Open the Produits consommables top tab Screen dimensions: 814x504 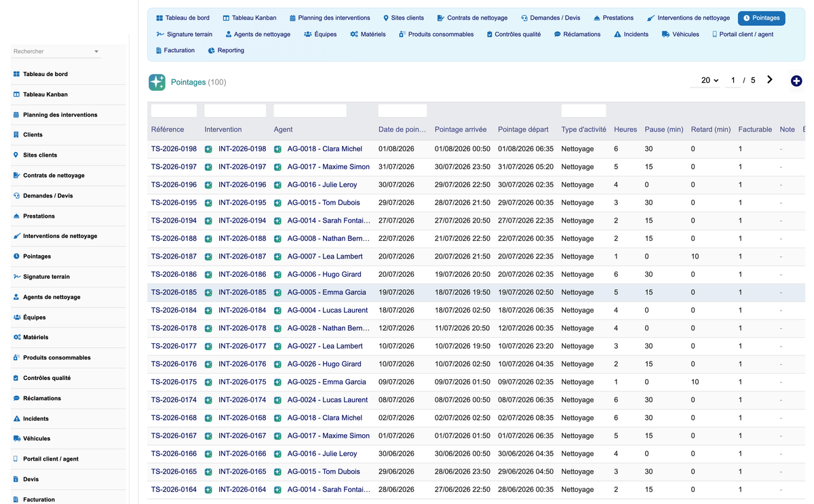tap(436, 34)
